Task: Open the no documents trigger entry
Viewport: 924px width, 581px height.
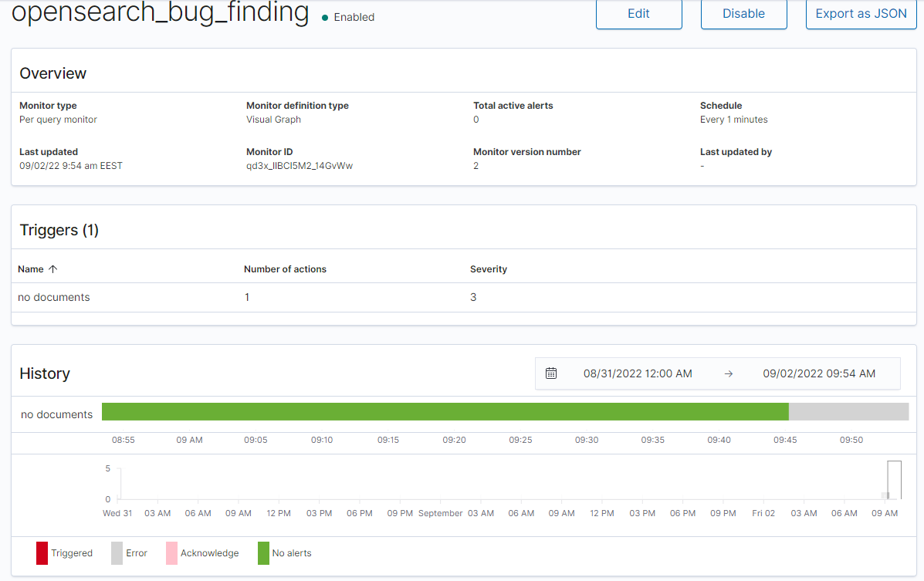Action: click(x=53, y=297)
